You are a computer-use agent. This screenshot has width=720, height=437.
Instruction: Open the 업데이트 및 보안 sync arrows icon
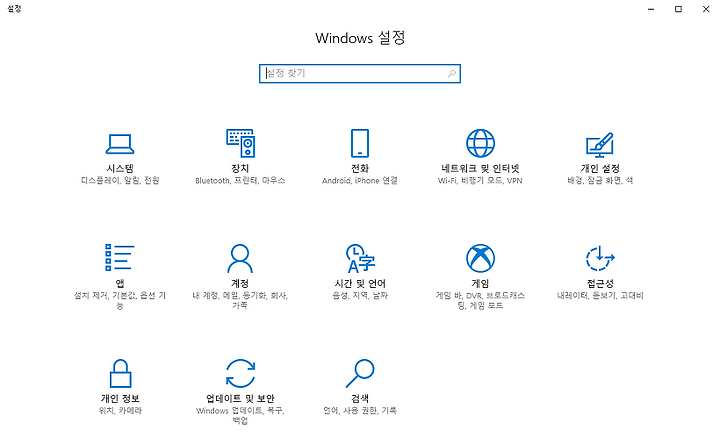click(240, 373)
